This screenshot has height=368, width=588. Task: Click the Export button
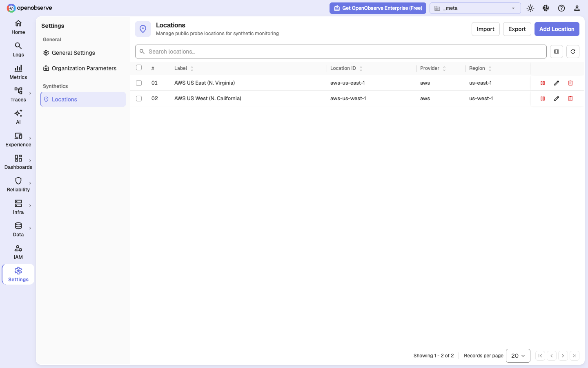tap(517, 29)
